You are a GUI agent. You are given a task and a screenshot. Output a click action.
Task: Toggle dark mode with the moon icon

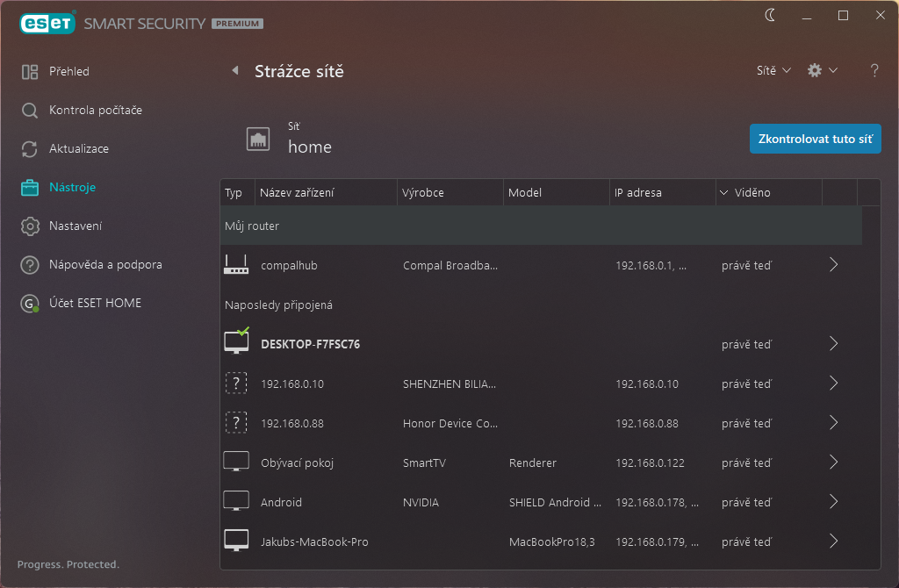[771, 15]
